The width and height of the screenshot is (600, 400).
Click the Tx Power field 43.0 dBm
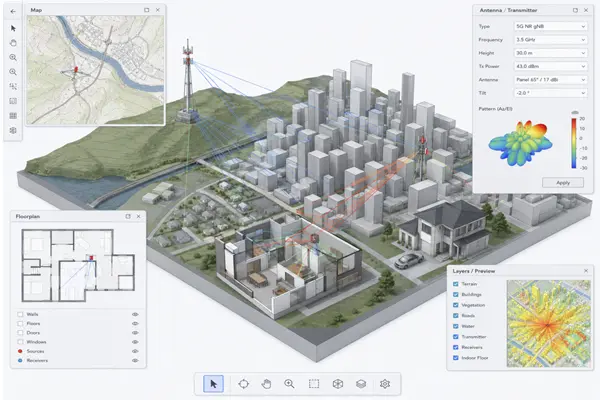(x=550, y=66)
